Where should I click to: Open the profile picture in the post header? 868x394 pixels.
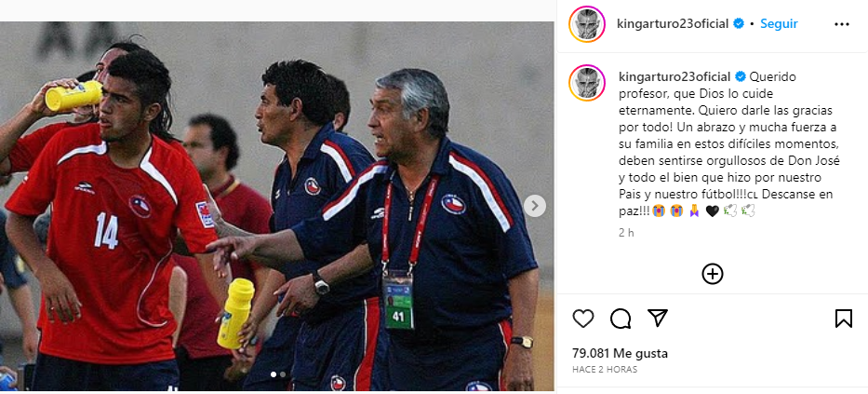tap(586, 24)
